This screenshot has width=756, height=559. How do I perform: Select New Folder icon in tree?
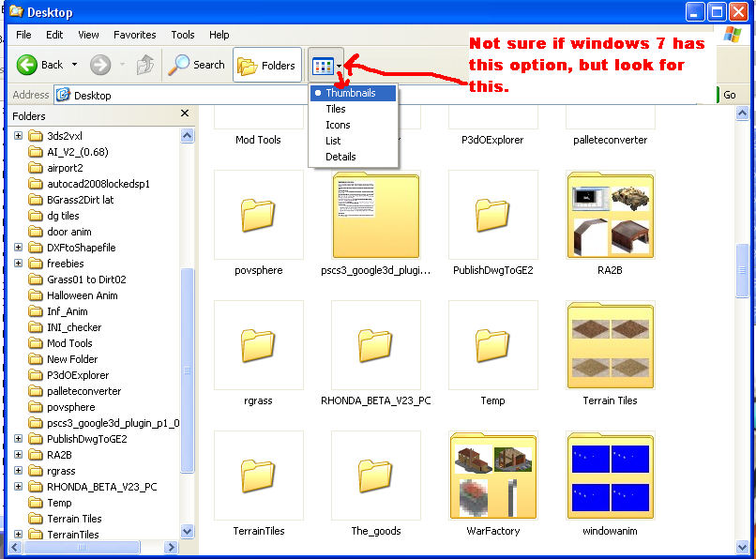(36, 359)
